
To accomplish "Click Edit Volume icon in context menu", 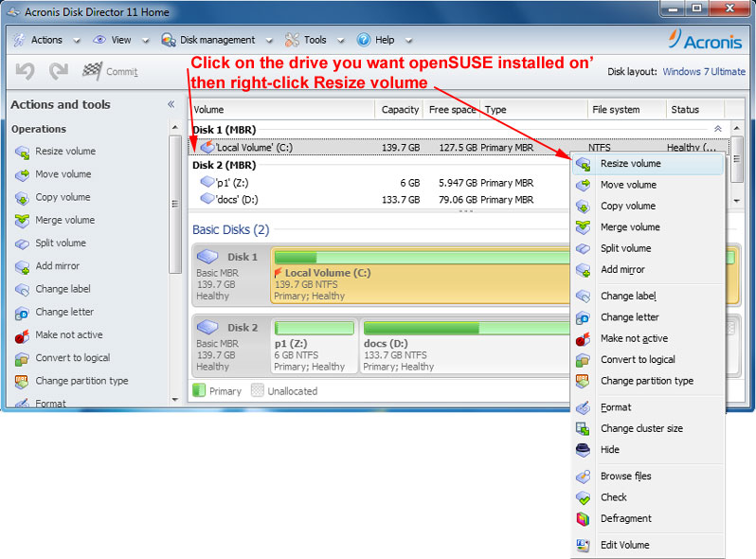I will tap(583, 546).
